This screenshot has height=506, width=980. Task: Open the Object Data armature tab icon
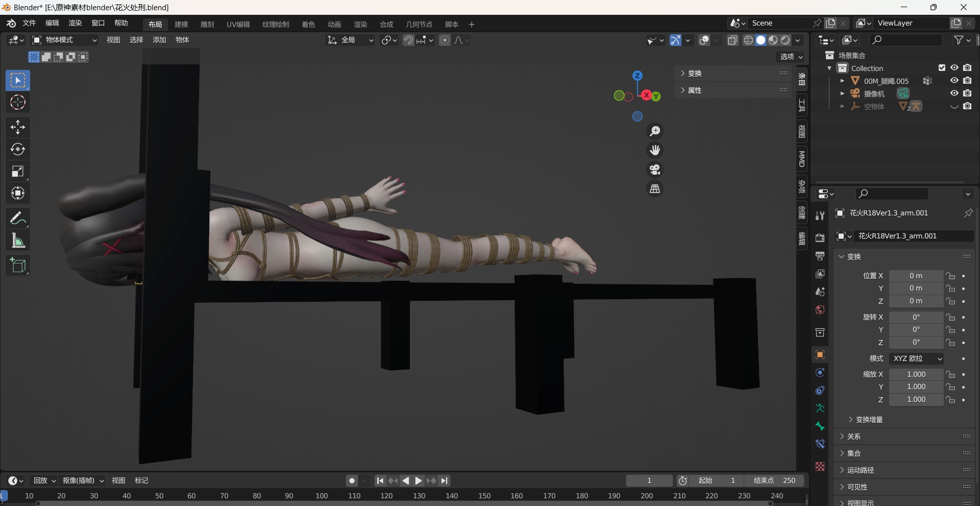click(820, 408)
